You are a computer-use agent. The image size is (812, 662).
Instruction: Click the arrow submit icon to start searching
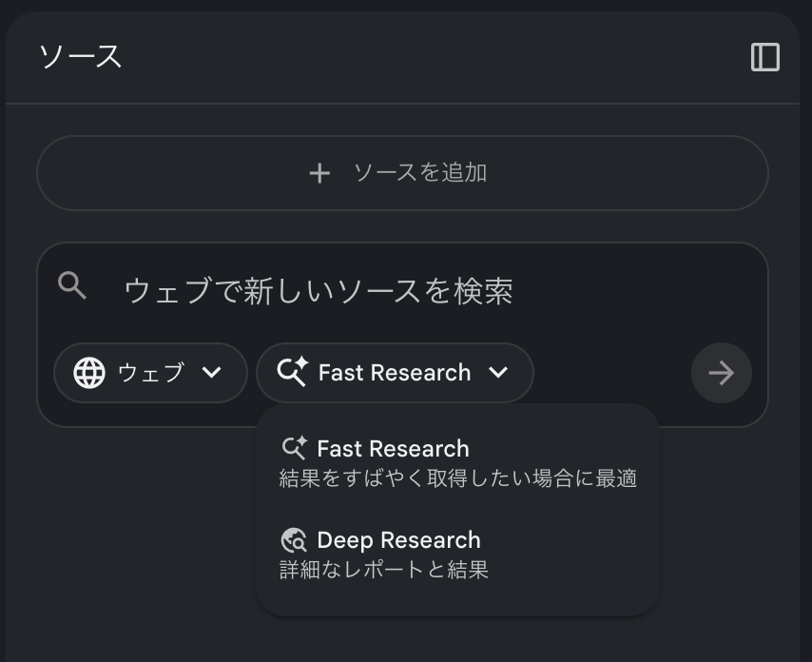pos(721,373)
